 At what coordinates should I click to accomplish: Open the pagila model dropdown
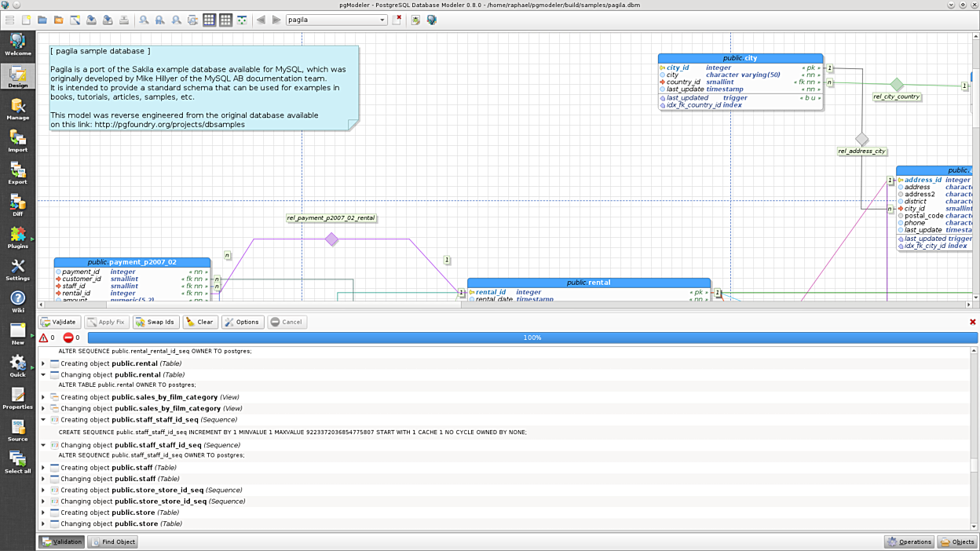point(382,20)
